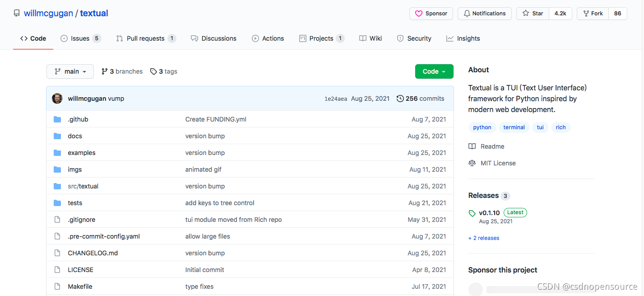Image resolution: width=644 pixels, height=296 pixels.
Task: Switch to the Code tab
Action: (33, 38)
